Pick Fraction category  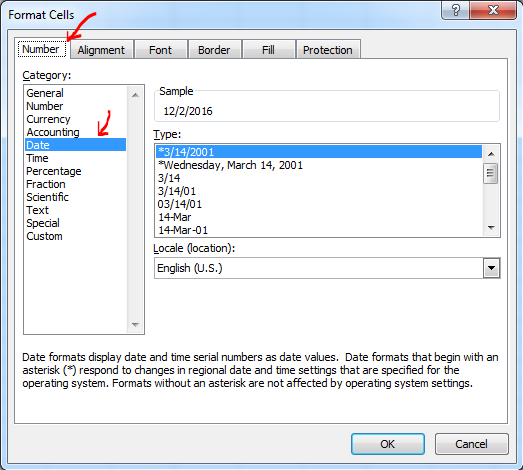pyautogui.click(x=76, y=184)
